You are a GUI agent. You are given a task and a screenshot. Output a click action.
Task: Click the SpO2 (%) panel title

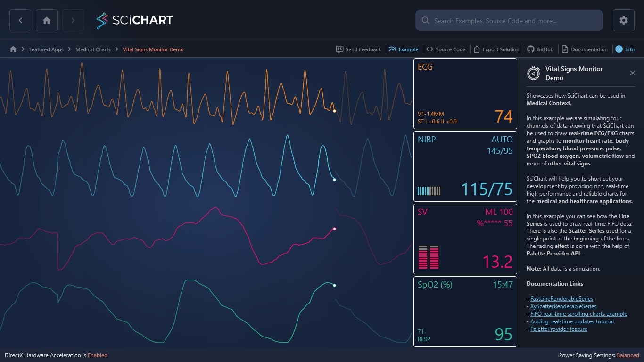coord(435,285)
